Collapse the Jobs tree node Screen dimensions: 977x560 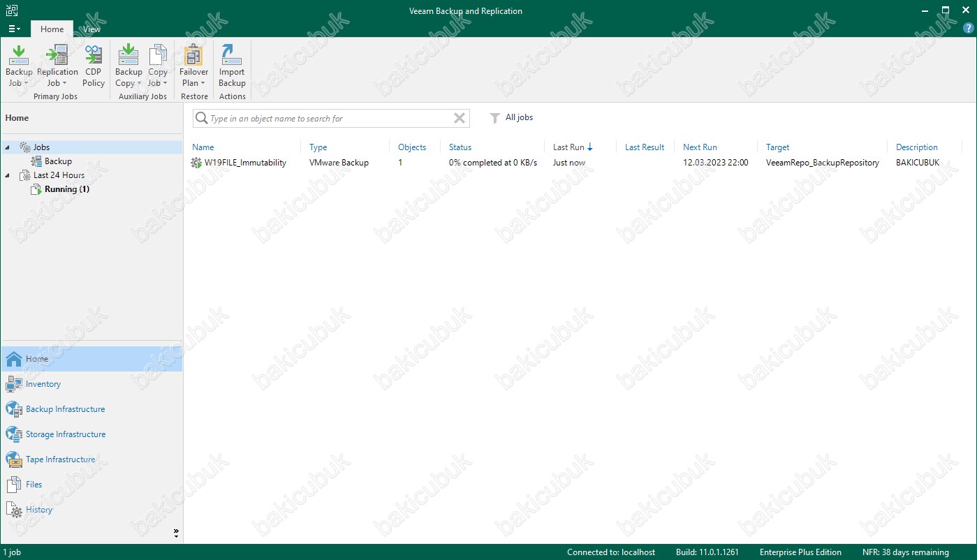(x=8, y=147)
